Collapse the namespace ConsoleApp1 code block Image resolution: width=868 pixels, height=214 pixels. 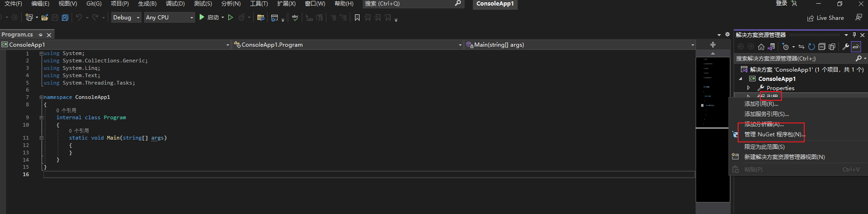pyautogui.click(x=41, y=98)
